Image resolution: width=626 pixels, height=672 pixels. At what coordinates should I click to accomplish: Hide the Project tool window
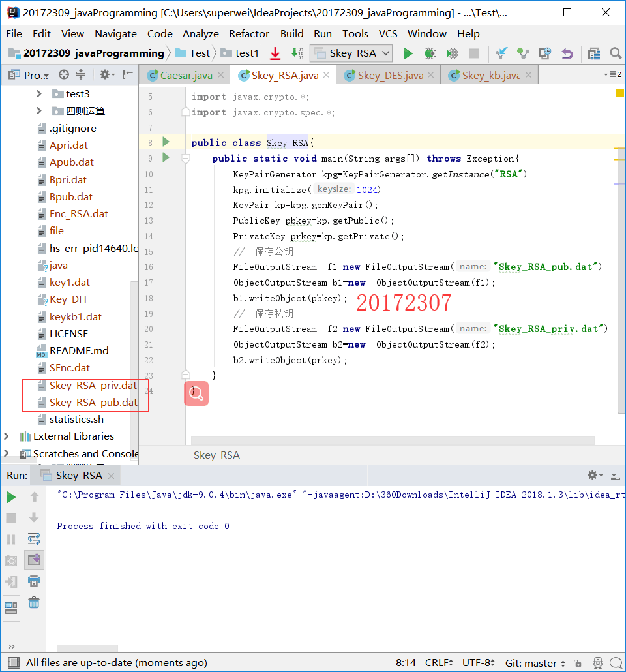point(127,75)
